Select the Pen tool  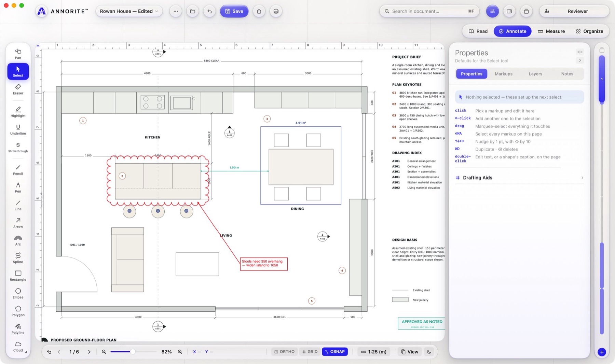point(18,187)
